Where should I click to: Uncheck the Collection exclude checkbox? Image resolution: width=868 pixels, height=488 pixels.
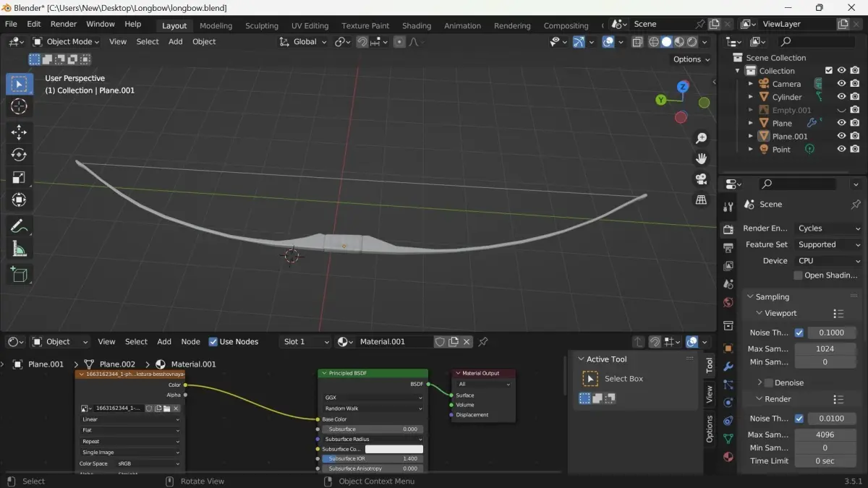(829, 71)
